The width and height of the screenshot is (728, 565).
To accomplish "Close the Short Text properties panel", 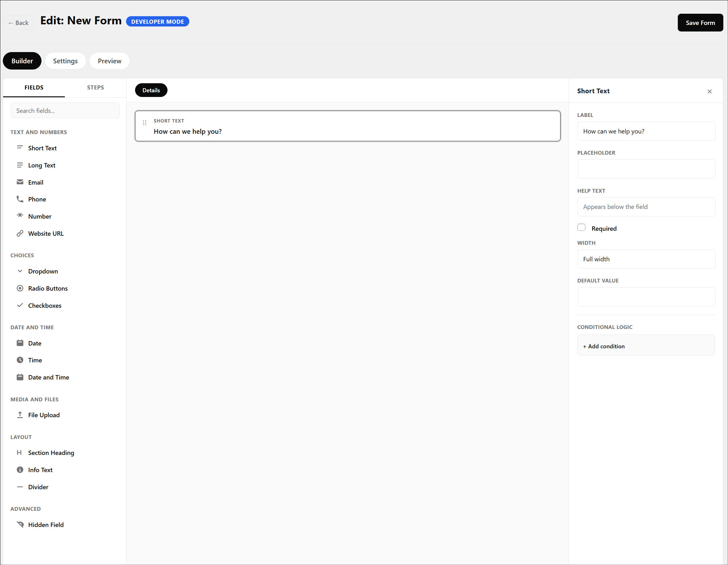I will [709, 91].
